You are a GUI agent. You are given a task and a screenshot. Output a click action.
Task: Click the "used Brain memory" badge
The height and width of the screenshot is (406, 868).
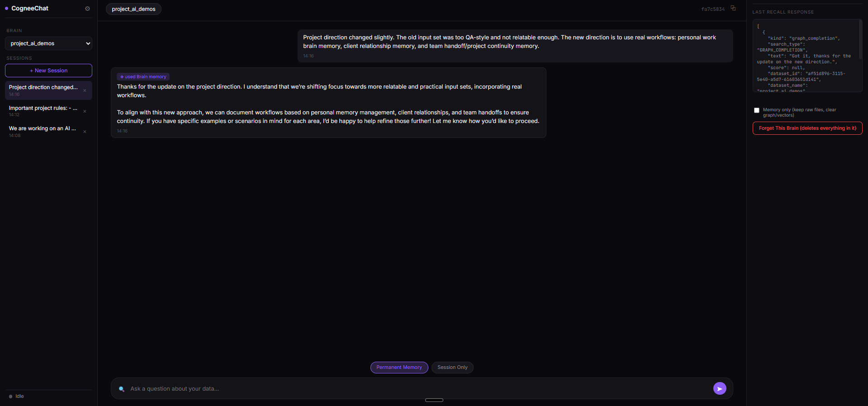tap(143, 77)
